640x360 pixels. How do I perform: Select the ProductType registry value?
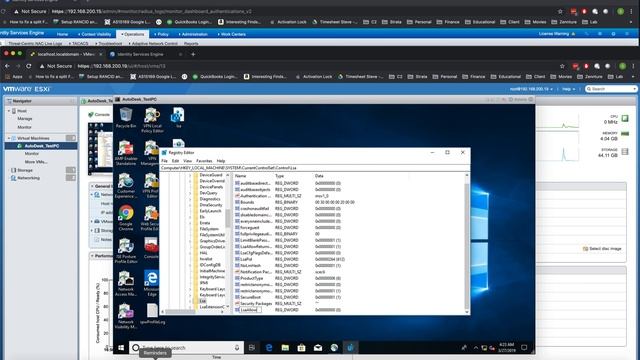252,278
